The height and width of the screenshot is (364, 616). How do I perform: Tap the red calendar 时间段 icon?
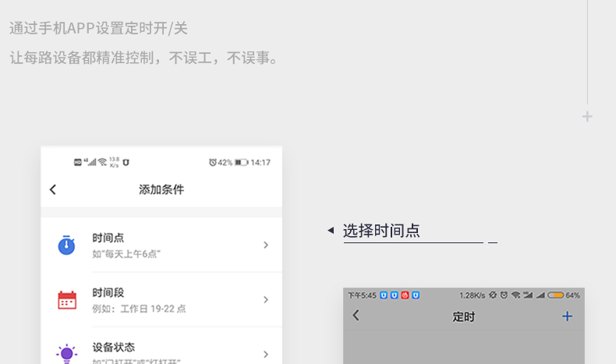coord(67,300)
